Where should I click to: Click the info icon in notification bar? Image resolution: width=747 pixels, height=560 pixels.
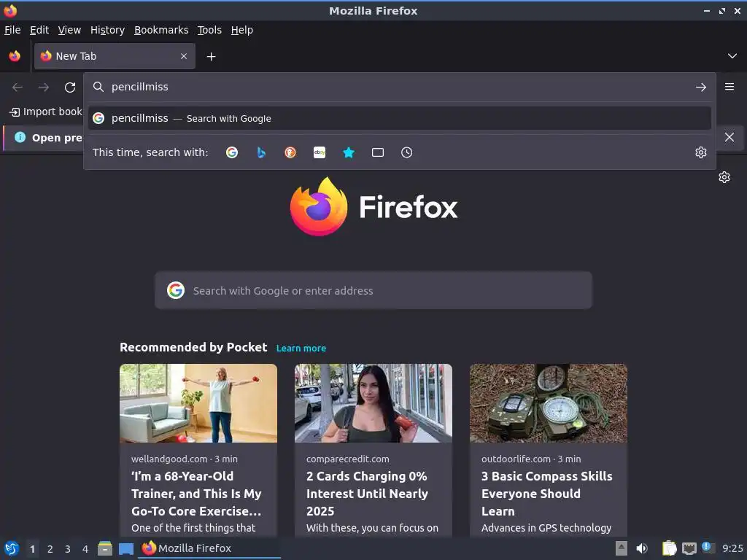[x=20, y=137]
